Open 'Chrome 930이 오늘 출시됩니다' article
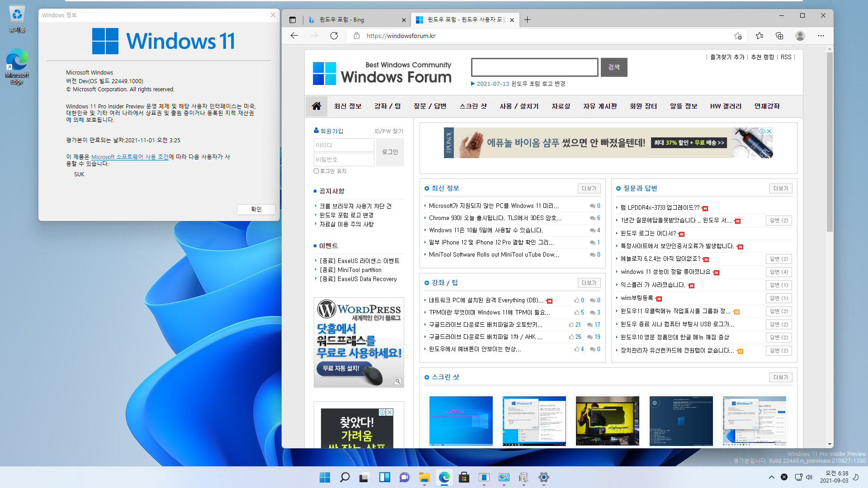Image resolution: width=868 pixels, height=488 pixels. click(495, 218)
